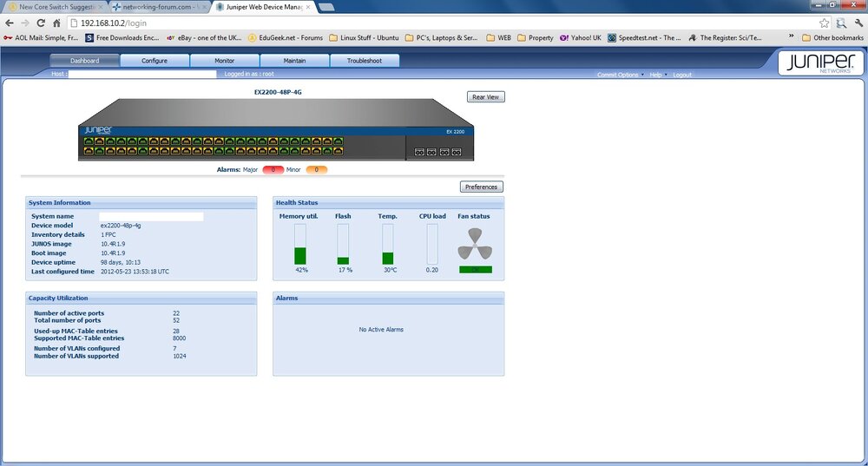Click the Major alarms red indicator
This screenshot has width=868, height=466.
(273, 169)
